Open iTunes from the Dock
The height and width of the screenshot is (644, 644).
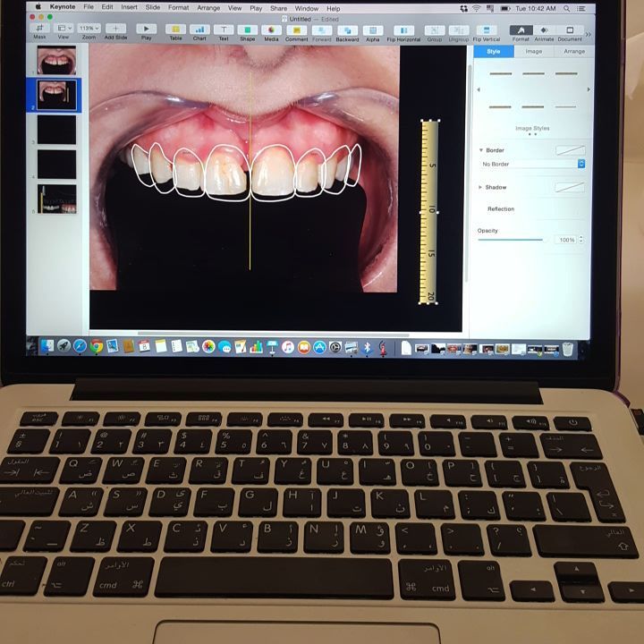[x=287, y=347]
